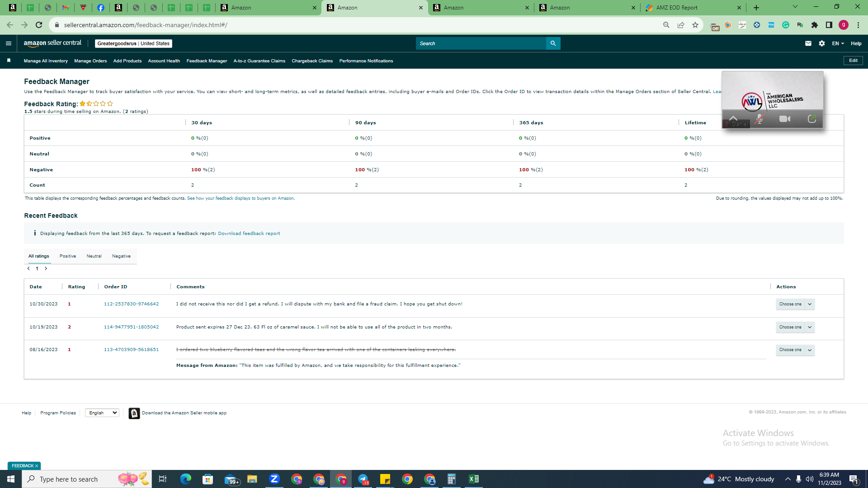Open A-to-z Guarantee Claims menu item
The width and height of the screenshot is (868, 488).
(259, 61)
